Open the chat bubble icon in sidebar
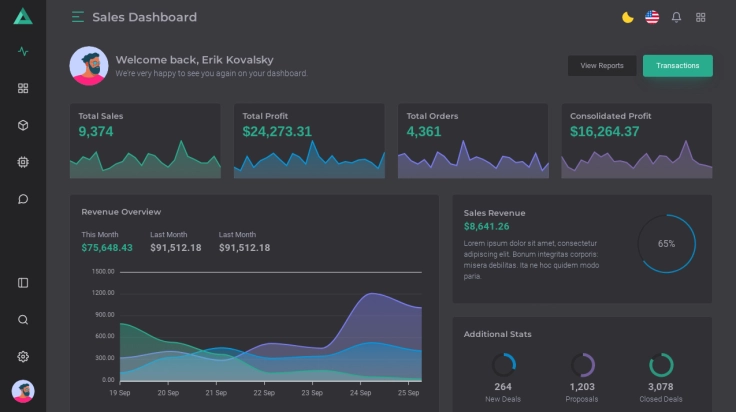The height and width of the screenshot is (412, 736). pyautogui.click(x=23, y=199)
